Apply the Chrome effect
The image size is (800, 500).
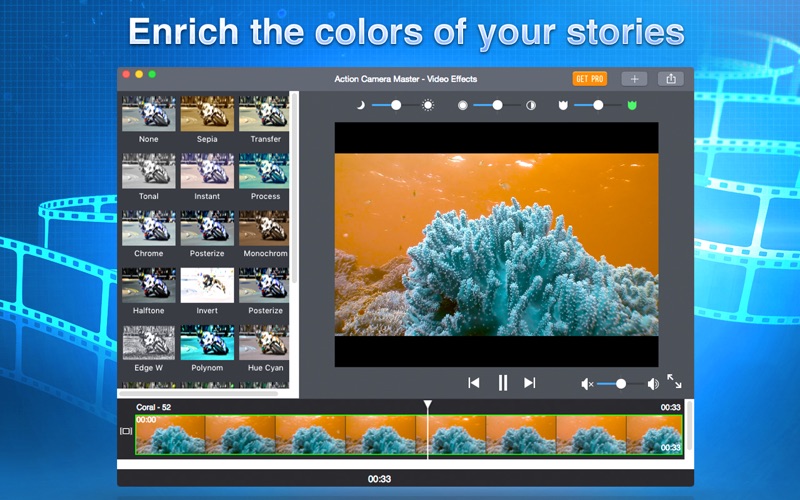coord(148,228)
